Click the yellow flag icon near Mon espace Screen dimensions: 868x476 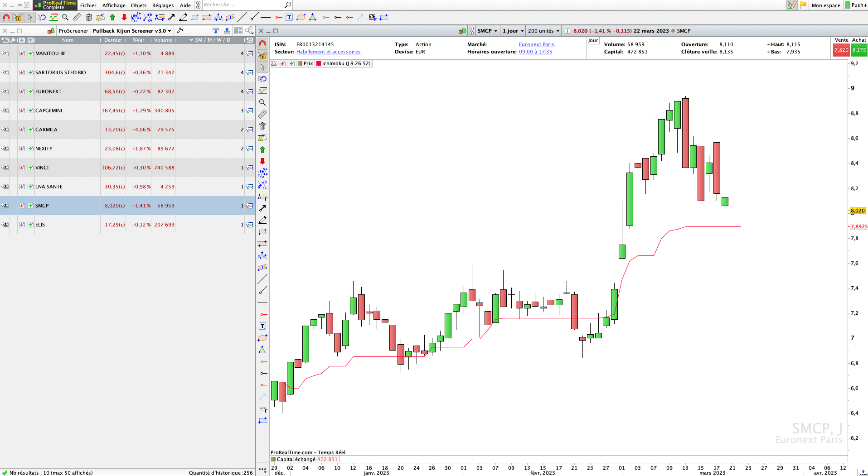(x=803, y=5)
